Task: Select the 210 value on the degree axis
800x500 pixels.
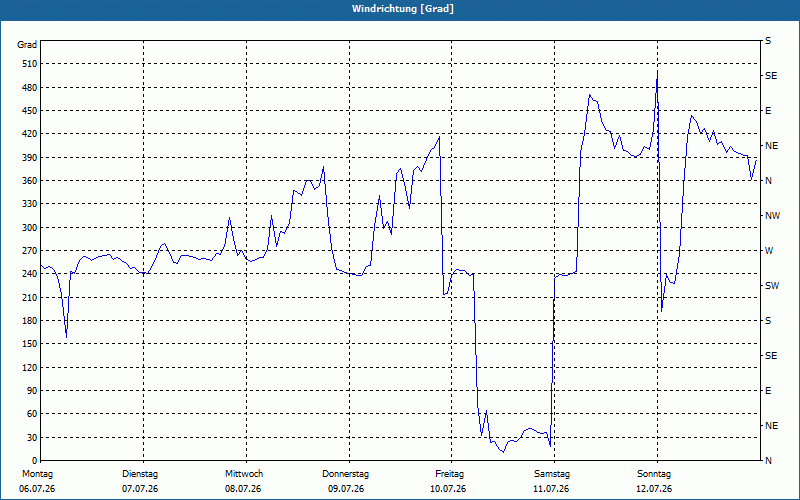Action: tap(30, 297)
